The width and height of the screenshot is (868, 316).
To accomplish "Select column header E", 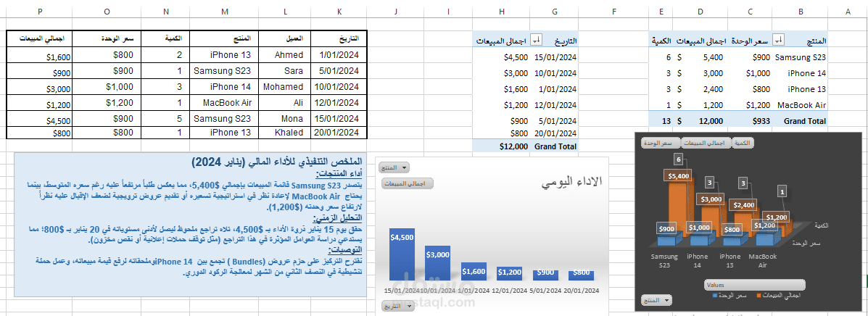I will point(661,11).
